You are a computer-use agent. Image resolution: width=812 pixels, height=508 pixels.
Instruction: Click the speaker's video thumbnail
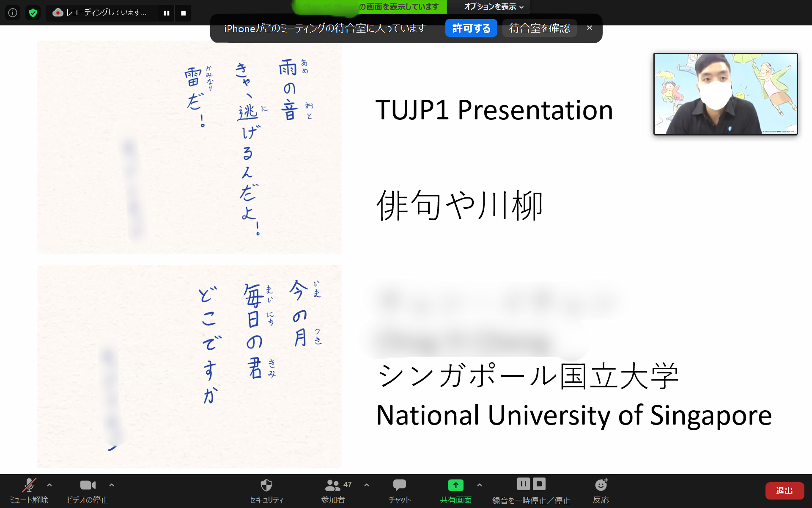pos(725,94)
